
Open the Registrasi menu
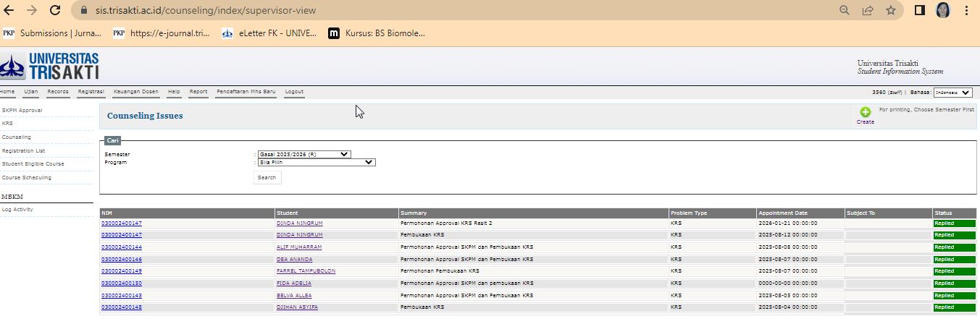[91, 92]
